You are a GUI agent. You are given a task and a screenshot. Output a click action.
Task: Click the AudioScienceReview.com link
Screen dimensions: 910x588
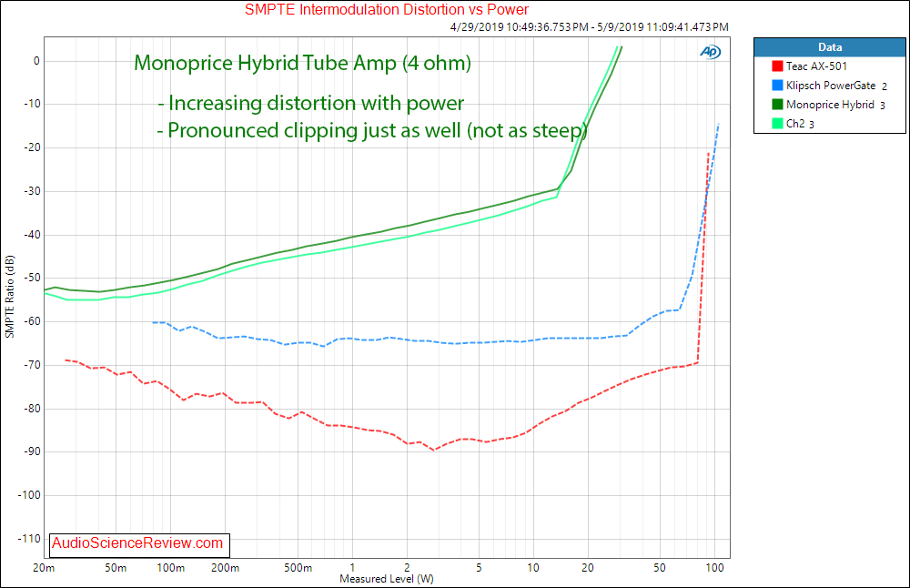coord(137,542)
